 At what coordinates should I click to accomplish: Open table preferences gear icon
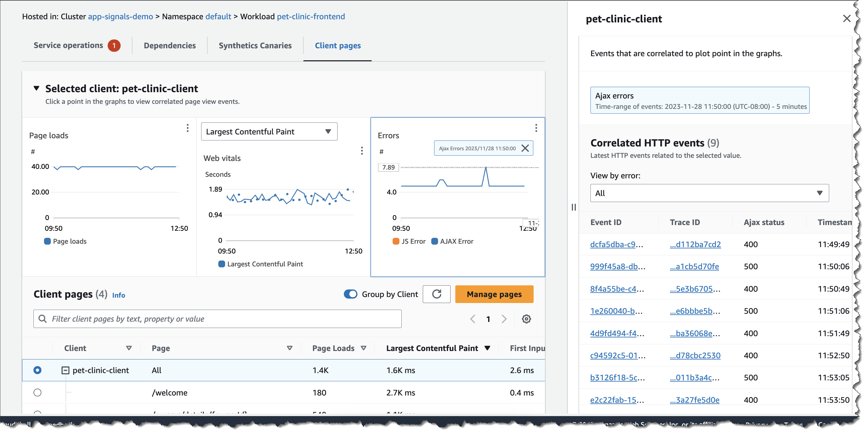(526, 319)
